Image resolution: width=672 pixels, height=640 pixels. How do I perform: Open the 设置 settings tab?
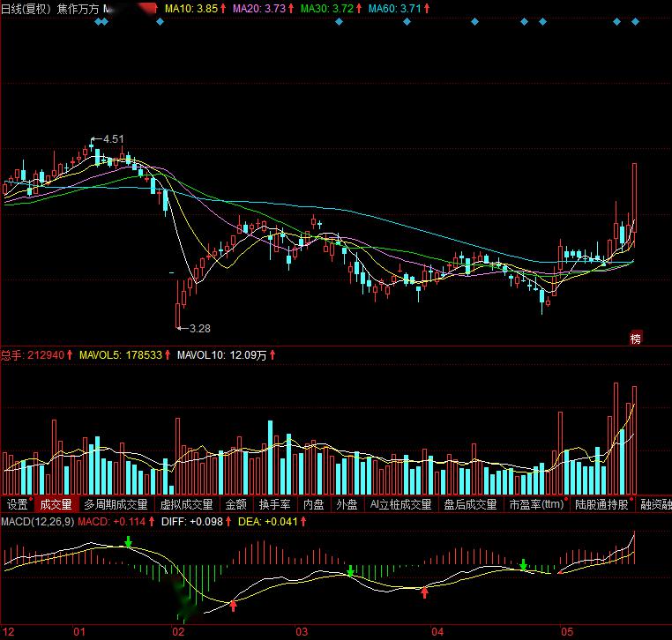coord(18,505)
